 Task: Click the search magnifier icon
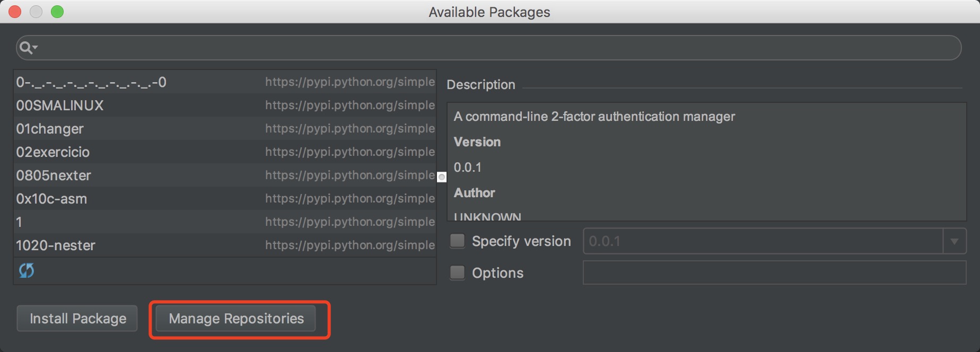point(25,48)
